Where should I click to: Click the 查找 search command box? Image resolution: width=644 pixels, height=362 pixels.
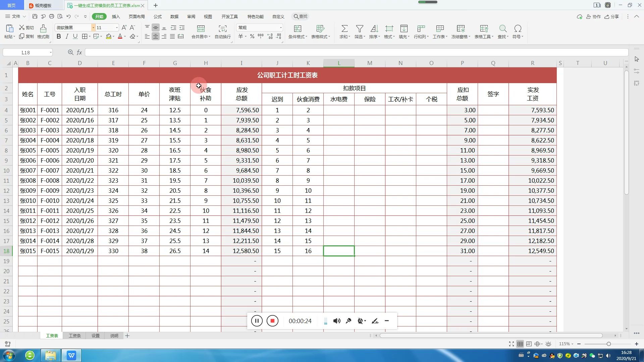(x=301, y=16)
